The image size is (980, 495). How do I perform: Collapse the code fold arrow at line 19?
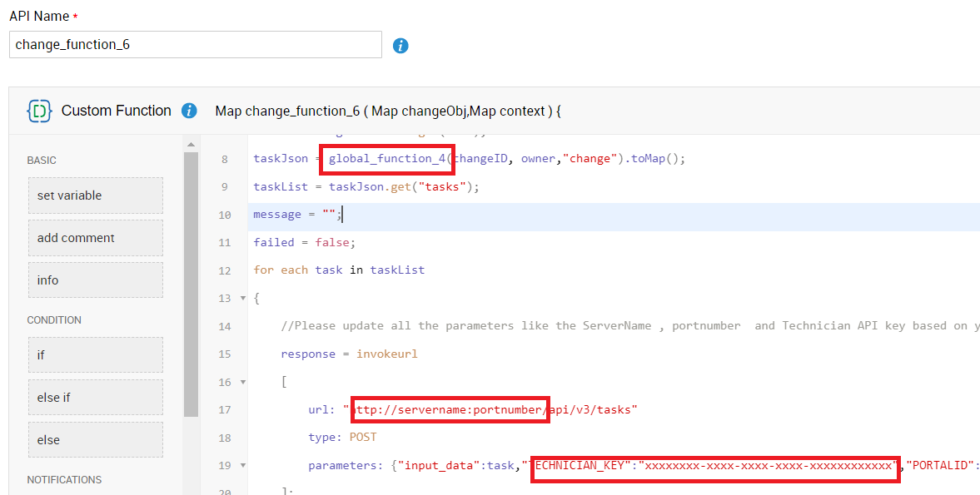point(242,466)
